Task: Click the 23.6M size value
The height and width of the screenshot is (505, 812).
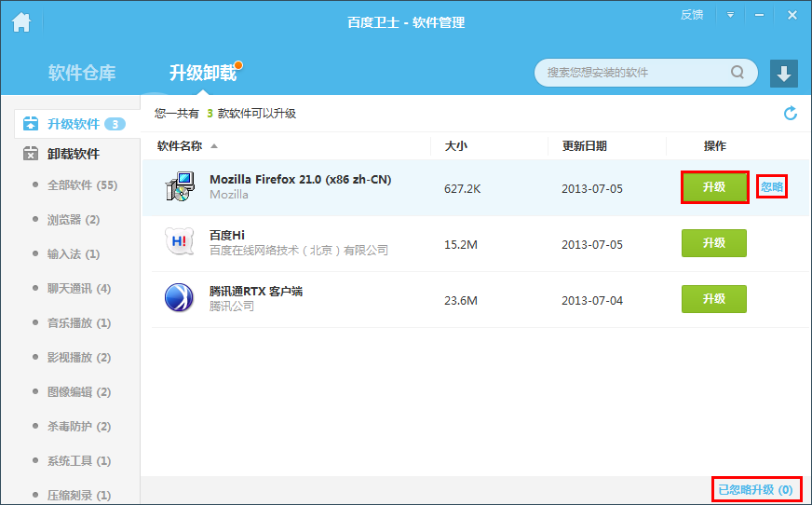Action: (461, 300)
